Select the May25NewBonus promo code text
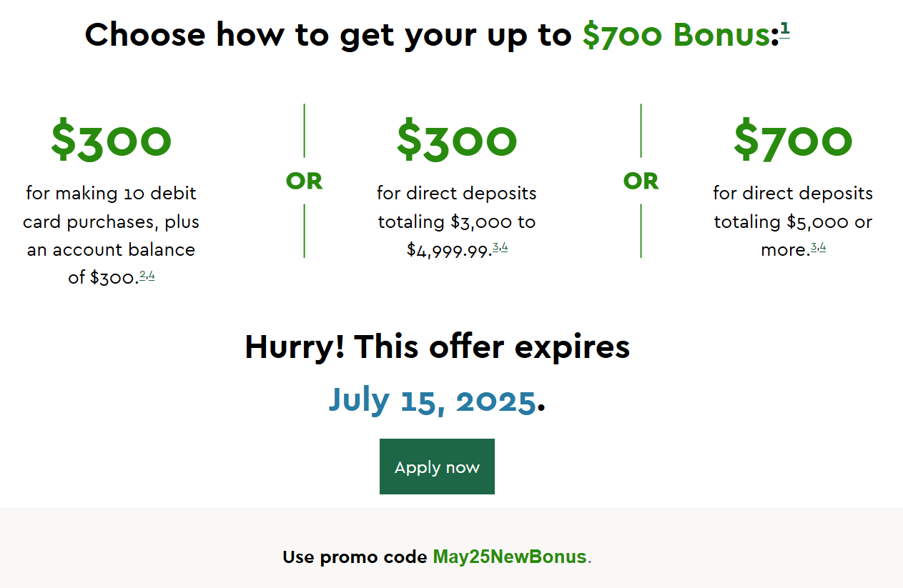The image size is (903, 588). tap(510, 557)
